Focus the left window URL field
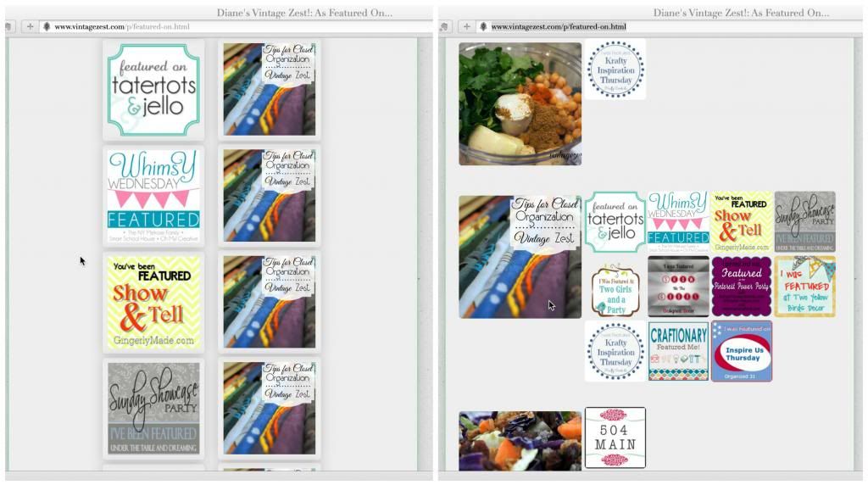The image size is (868, 485). point(236,26)
